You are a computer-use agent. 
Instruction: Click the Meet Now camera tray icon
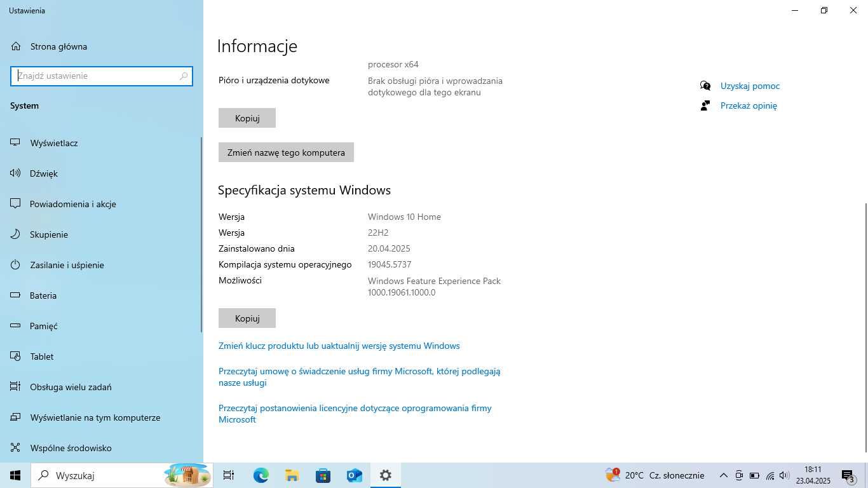click(739, 475)
